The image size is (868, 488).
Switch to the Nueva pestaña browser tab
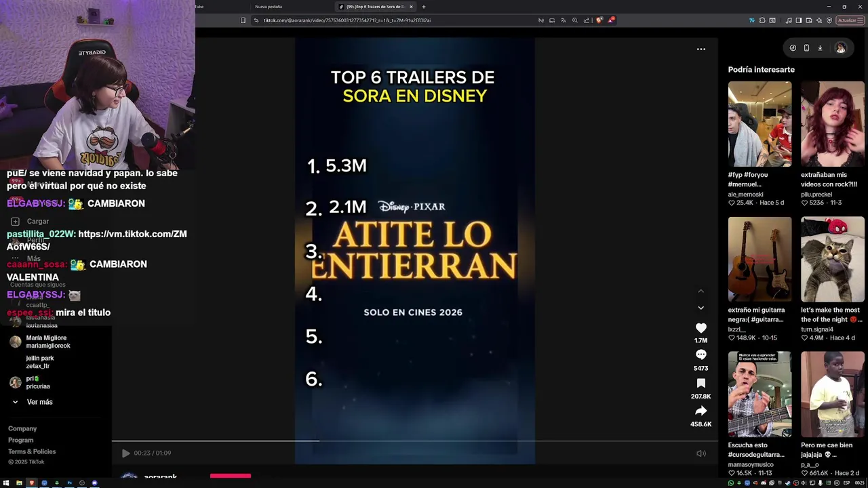click(269, 7)
